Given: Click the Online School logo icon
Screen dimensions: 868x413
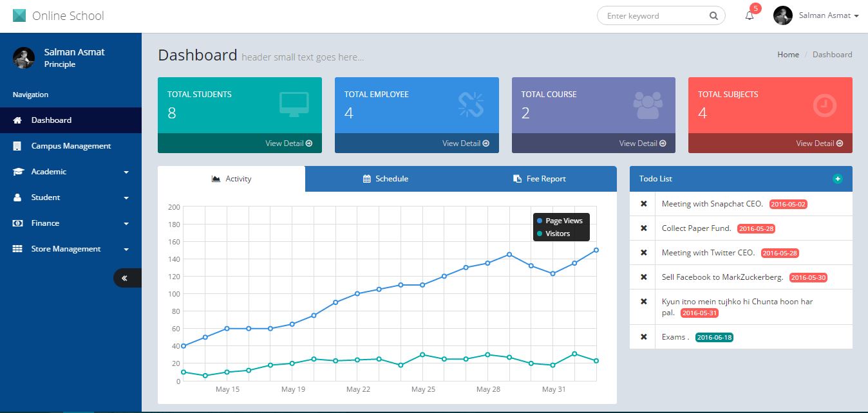Looking at the screenshot, I should click(19, 15).
